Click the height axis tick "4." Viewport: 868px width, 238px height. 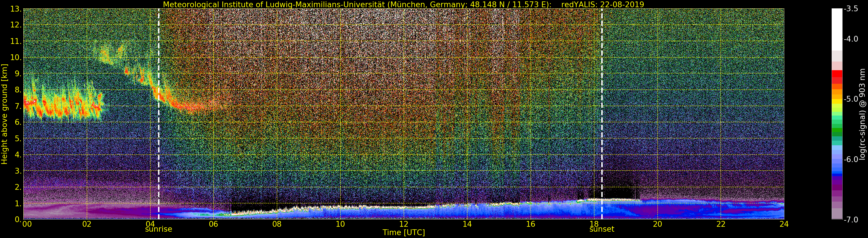pyautogui.click(x=18, y=155)
